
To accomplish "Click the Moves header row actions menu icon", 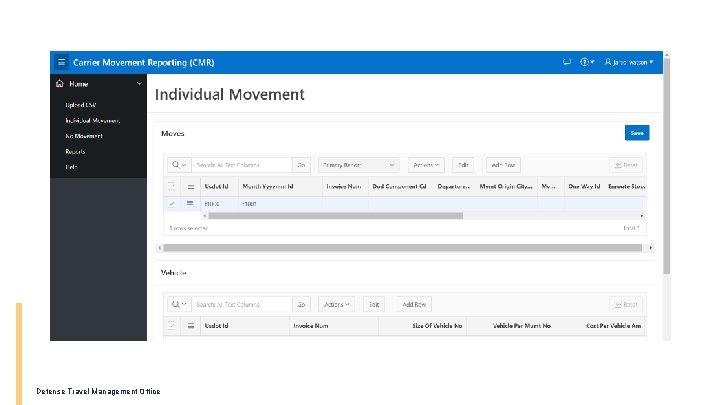I will pos(188,186).
